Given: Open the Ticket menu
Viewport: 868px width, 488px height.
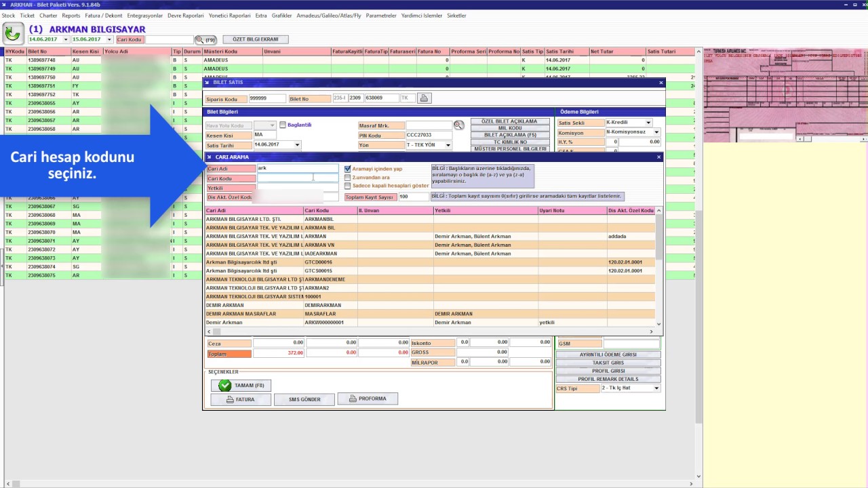Looking at the screenshot, I should [27, 16].
